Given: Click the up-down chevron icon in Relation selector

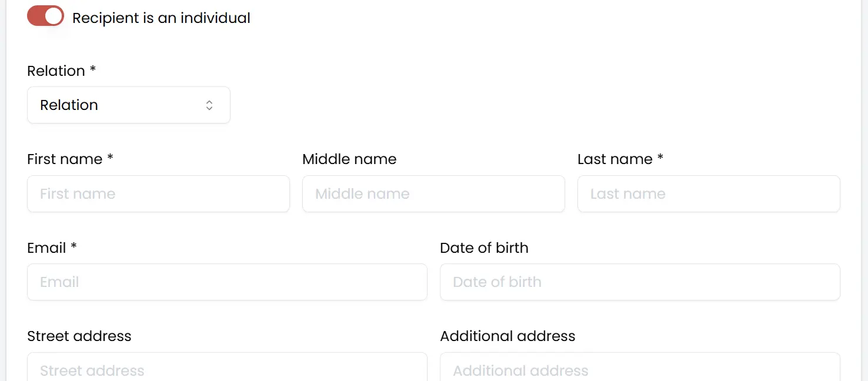Looking at the screenshot, I should pyautogui.click(x=209, y=105).
